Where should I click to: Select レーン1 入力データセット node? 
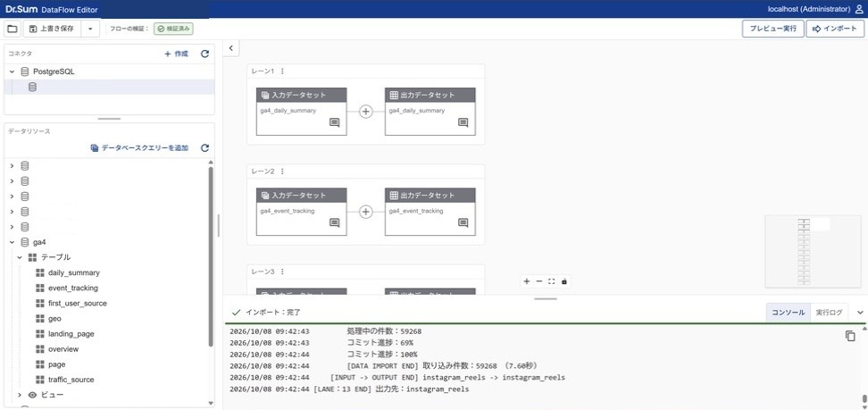(301, 112)
